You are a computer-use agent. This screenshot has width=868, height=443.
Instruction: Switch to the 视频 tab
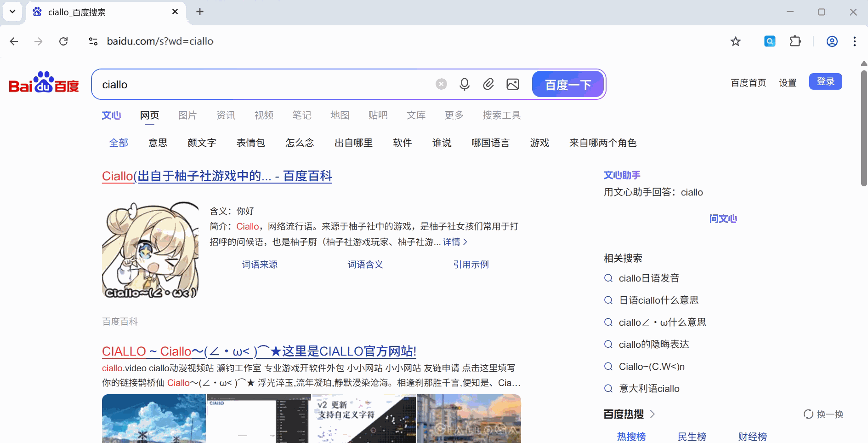pos(263,115)
